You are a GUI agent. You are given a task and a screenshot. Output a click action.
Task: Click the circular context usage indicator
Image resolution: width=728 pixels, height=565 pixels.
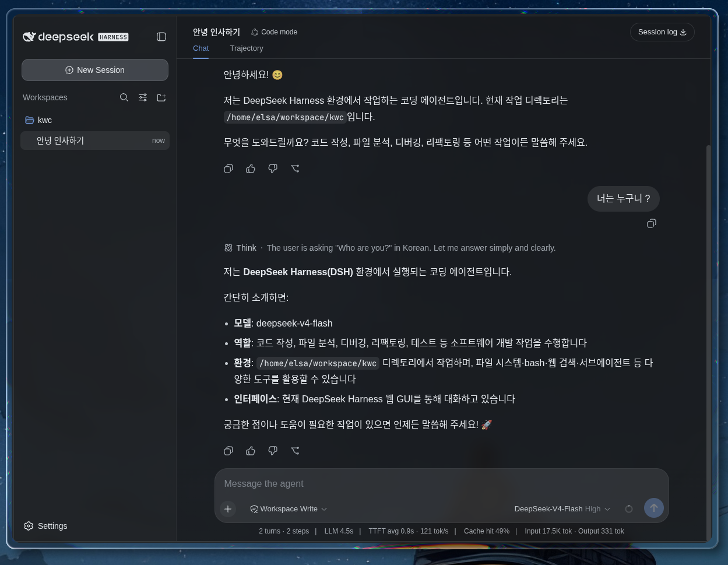coord(629,509)
